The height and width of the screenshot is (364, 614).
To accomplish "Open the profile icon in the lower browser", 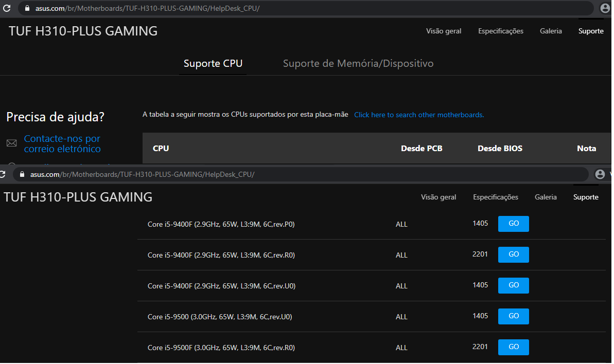I will pyautogui.click(x=600, y=174).
